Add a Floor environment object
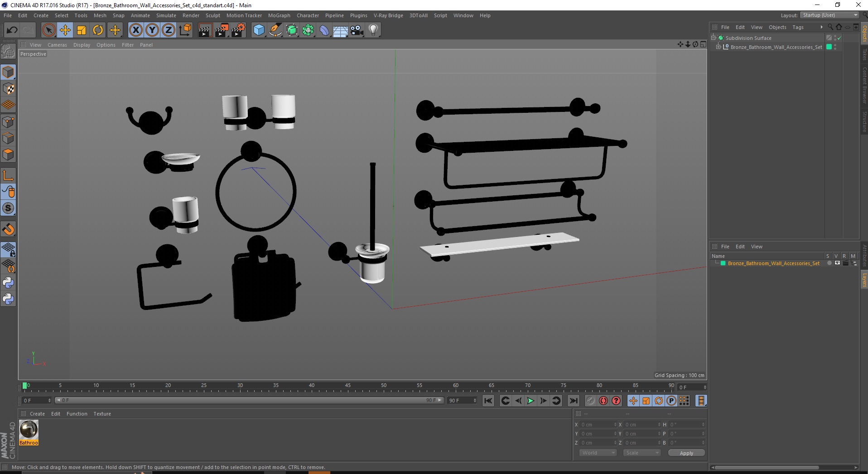Viewport: 868px width, 474px height. tap(341, 30)
